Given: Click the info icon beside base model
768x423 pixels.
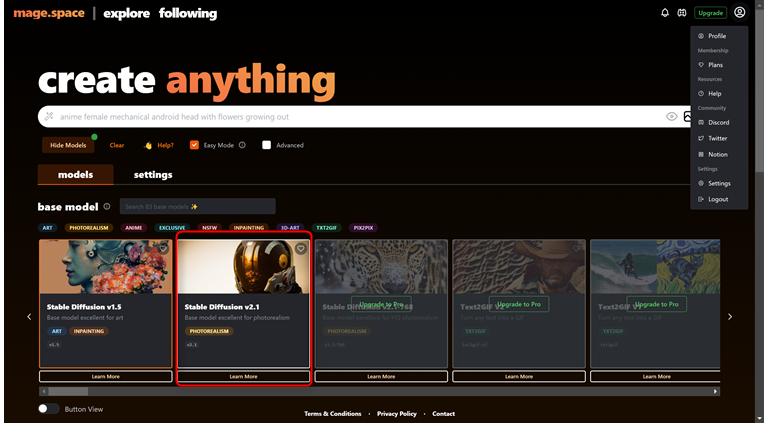Looking at the screenshot, I should click(107, 206).
